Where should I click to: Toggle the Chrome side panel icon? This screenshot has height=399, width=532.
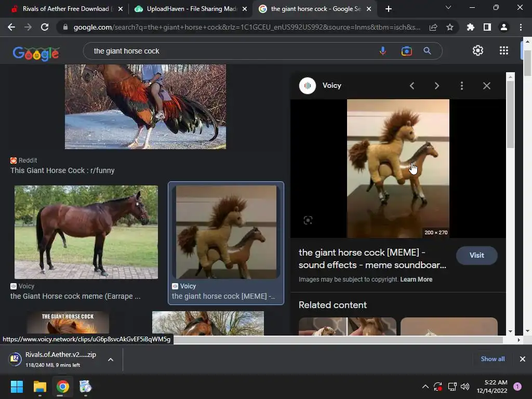tap(487, 27)
